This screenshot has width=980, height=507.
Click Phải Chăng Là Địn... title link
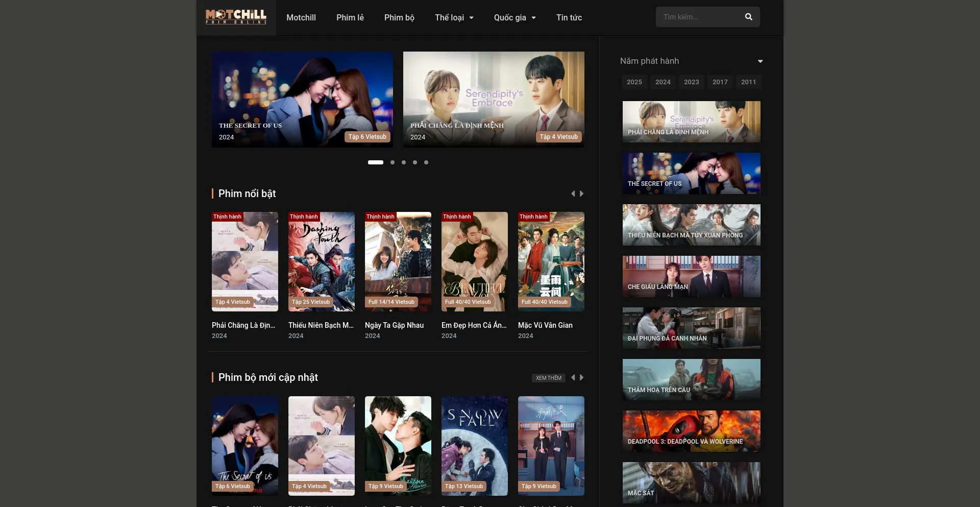243,325
